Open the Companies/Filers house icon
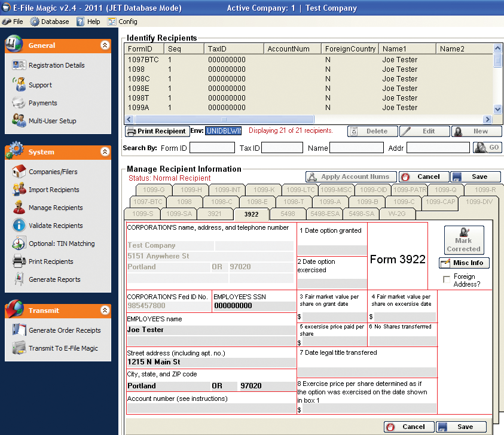 pos(19,172)
